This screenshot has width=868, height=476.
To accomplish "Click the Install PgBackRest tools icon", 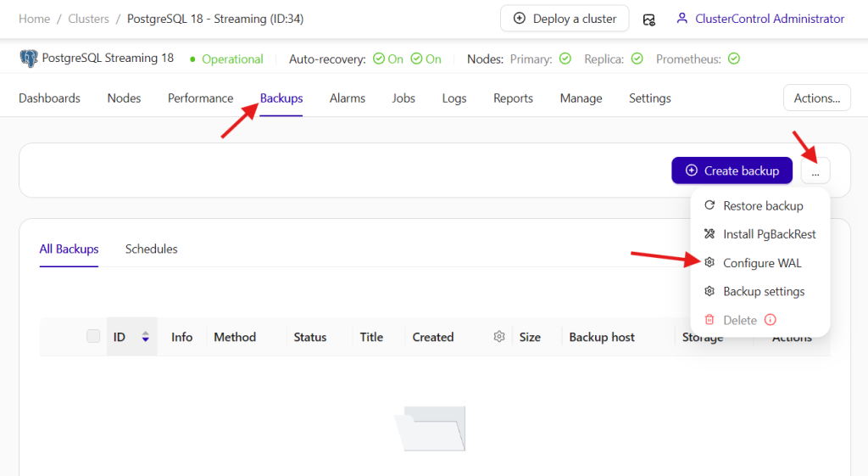I will pyautogui.click(x=709, y=234).
